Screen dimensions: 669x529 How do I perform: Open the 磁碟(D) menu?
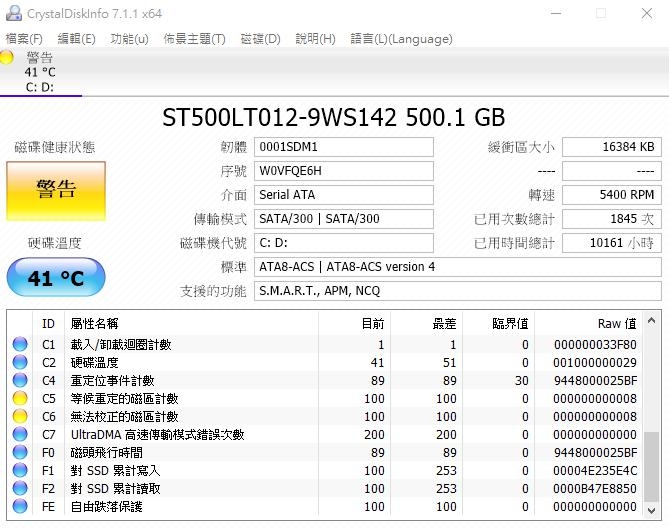(x=260, y=39)
